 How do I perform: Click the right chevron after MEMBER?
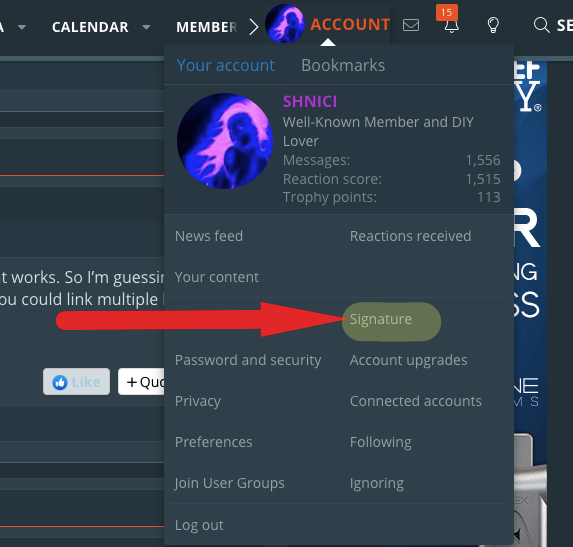(x=254, y=27)
